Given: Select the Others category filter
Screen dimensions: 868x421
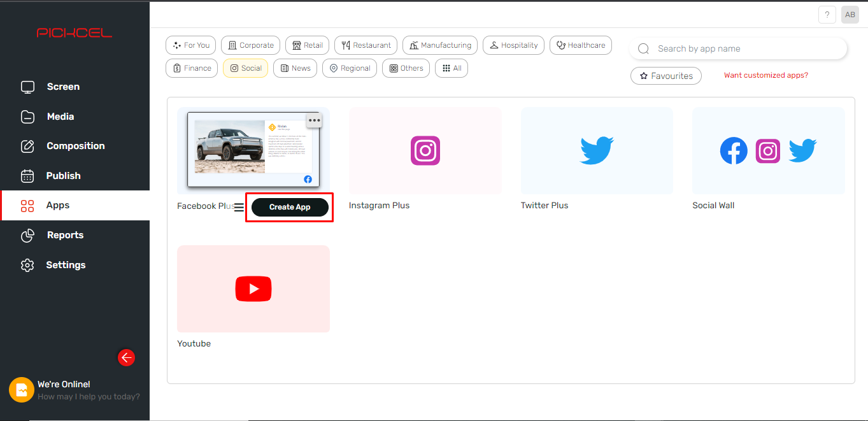Looking at the screenshot, I should pyautogui.click(x=406, y=68).
